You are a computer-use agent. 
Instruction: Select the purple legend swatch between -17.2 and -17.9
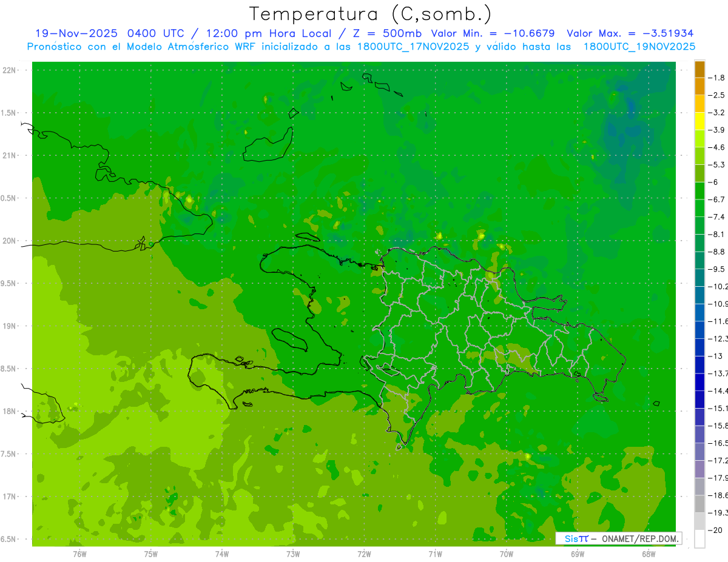[699, 469]
